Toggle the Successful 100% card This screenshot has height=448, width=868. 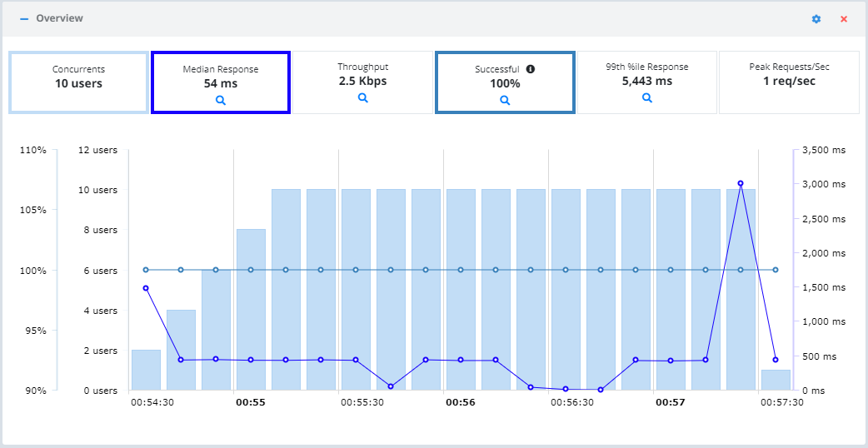coord(504,82)
